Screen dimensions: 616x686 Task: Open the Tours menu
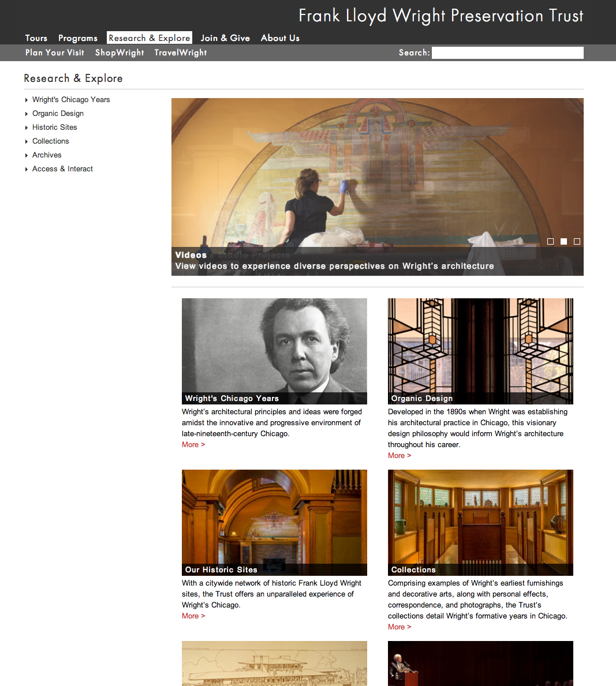point(36,38)
